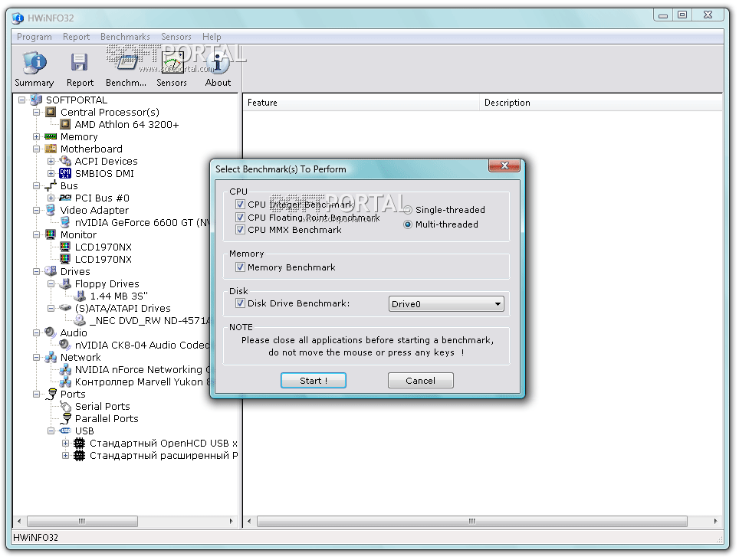Viewport: 739px width, 560px height.
Task: Open the Benchmarks toolbar icon
Action: click(126, 63)
